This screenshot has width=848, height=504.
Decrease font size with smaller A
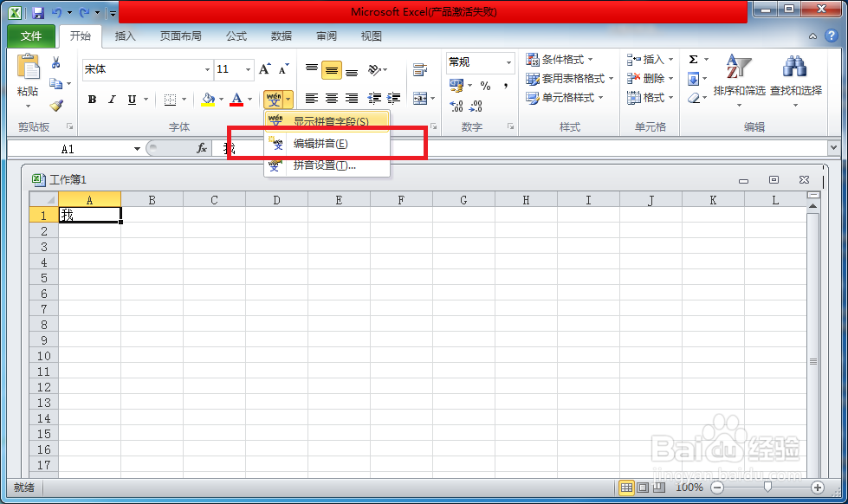point(284,69)
